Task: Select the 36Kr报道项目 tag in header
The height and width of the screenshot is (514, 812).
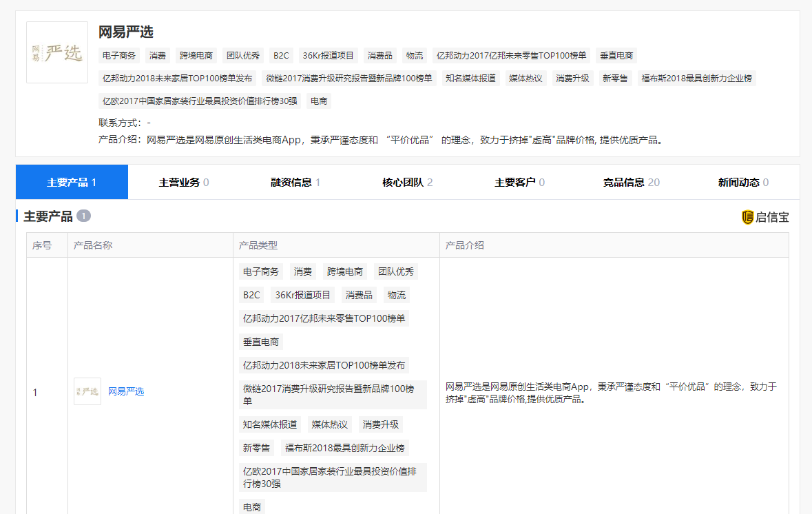Action: point(329,56)
